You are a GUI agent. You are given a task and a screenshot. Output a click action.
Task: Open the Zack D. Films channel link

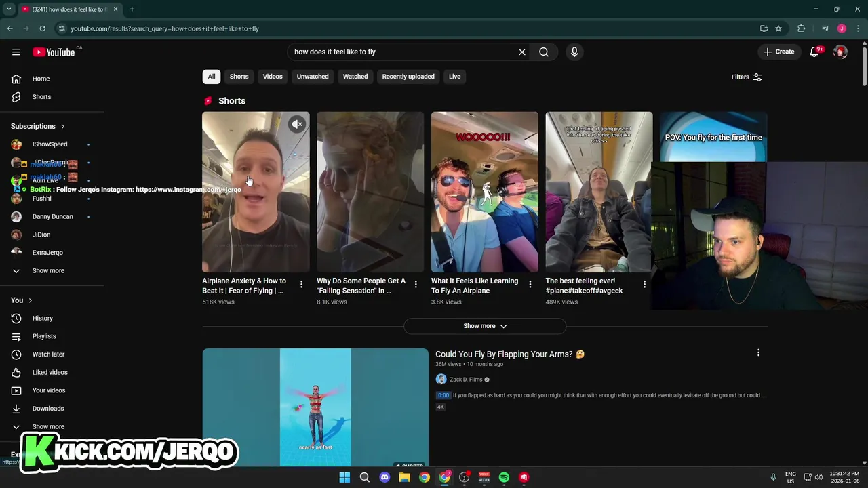coord(466,380)
